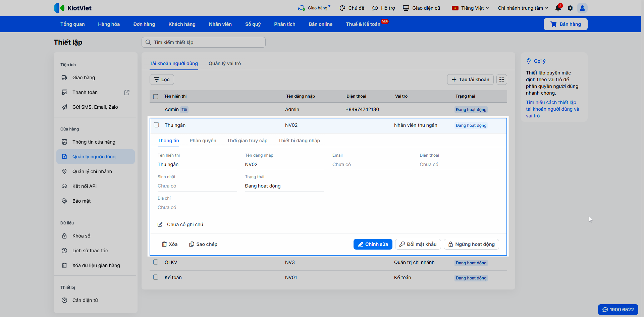Focus the Tìm kiếm thiết lập search box

[204, 42]
